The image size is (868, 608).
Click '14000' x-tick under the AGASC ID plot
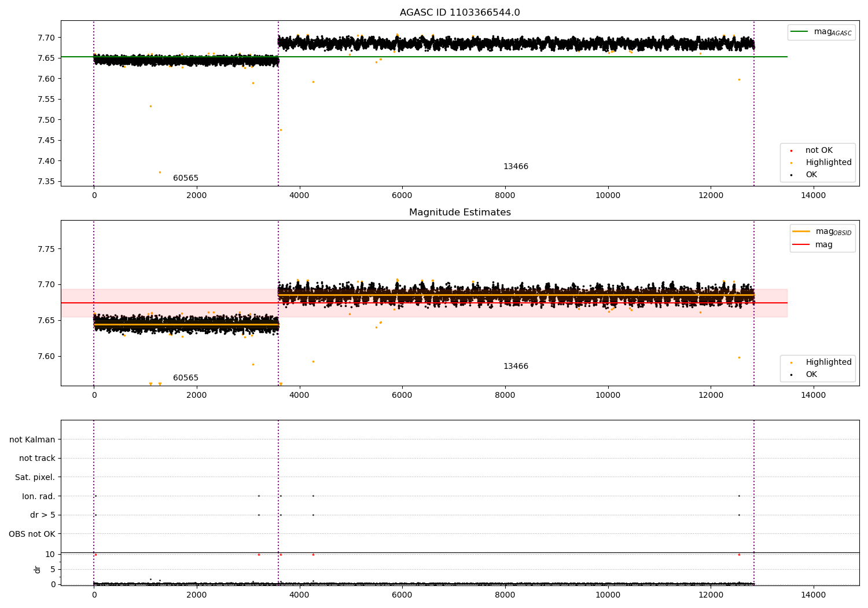[x=813, y=196]
